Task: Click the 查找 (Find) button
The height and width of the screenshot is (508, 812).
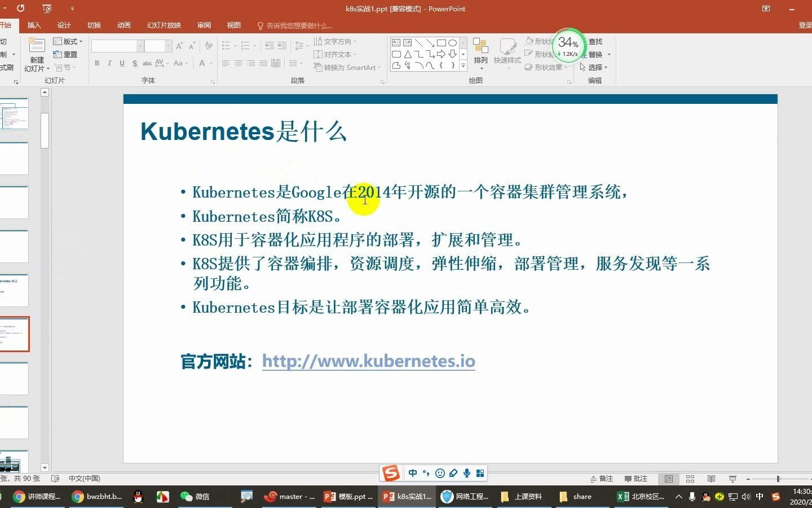Action: pyautogui.click(x=596, y=41)
